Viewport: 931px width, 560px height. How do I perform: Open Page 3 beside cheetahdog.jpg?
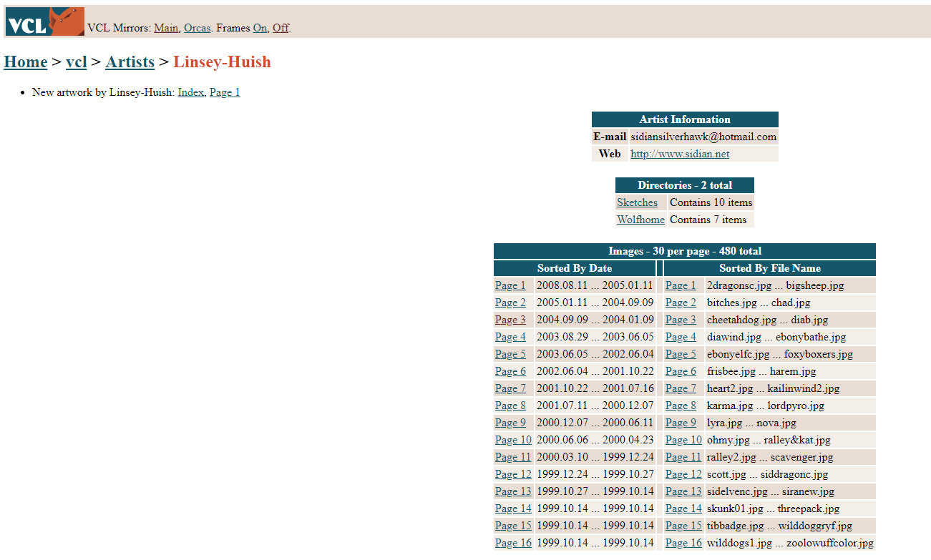point(681,320)
